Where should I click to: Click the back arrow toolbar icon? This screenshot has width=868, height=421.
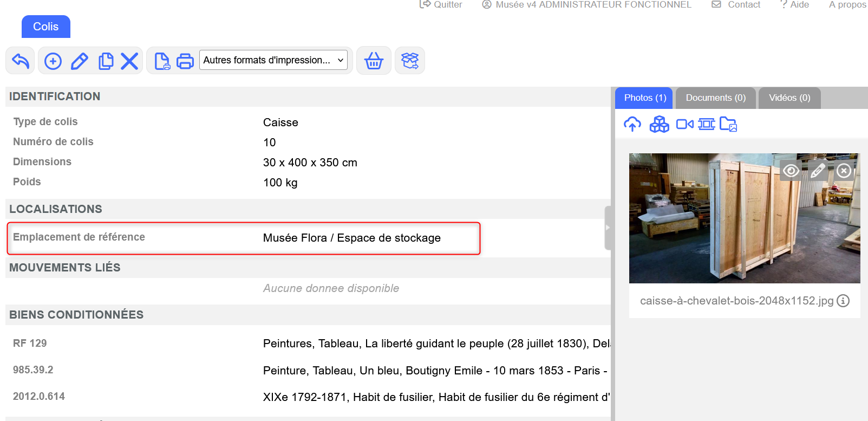20,61
